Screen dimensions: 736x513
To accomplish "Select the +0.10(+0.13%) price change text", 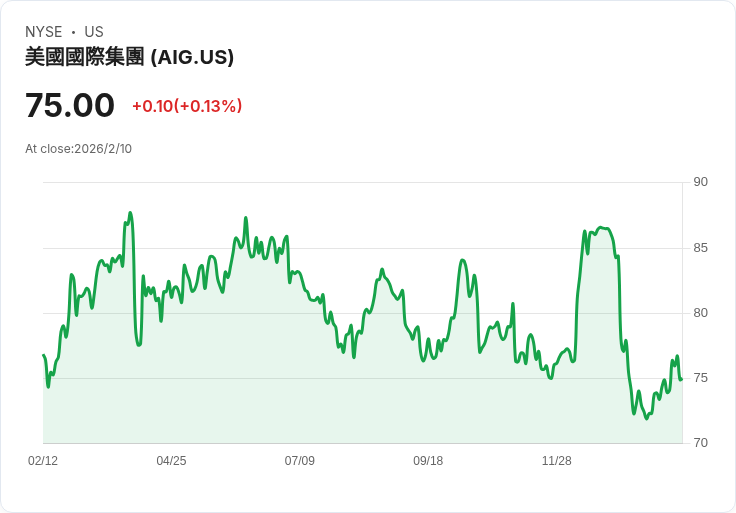I will [187, 106].
